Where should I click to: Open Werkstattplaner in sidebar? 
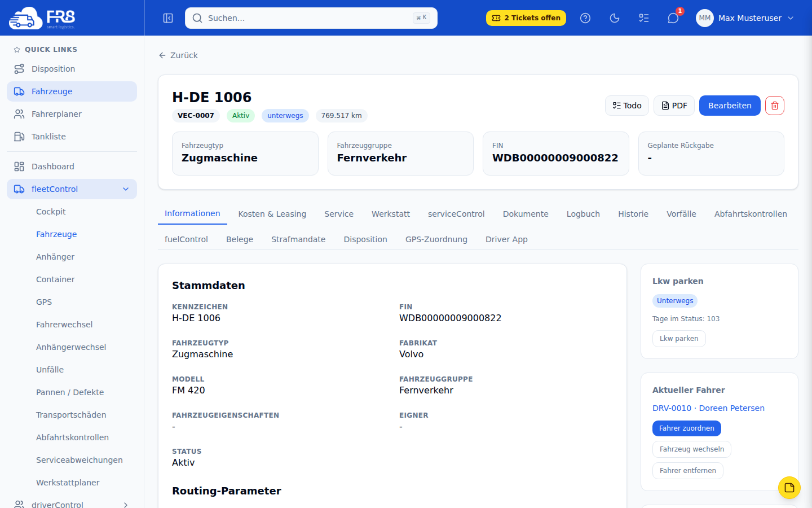pyautogui.click(x=68, y=483)
